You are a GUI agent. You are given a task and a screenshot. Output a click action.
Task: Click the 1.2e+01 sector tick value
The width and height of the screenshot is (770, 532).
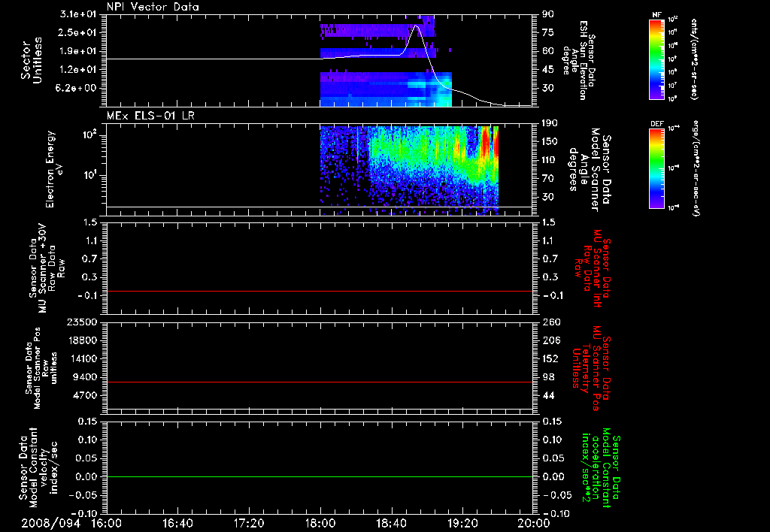(x=78, y=70)
